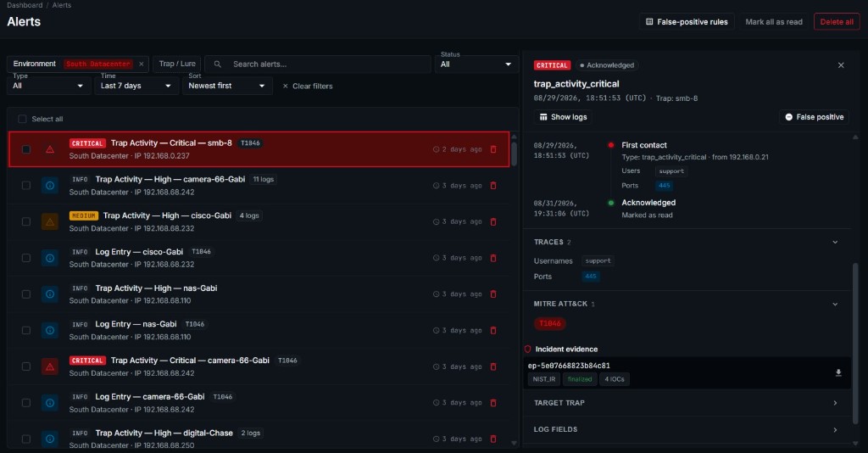The width and height of the screenshot is (868, 453).
Task: Click the T1046 tag on smb-8 alert row
Action: 250,143
